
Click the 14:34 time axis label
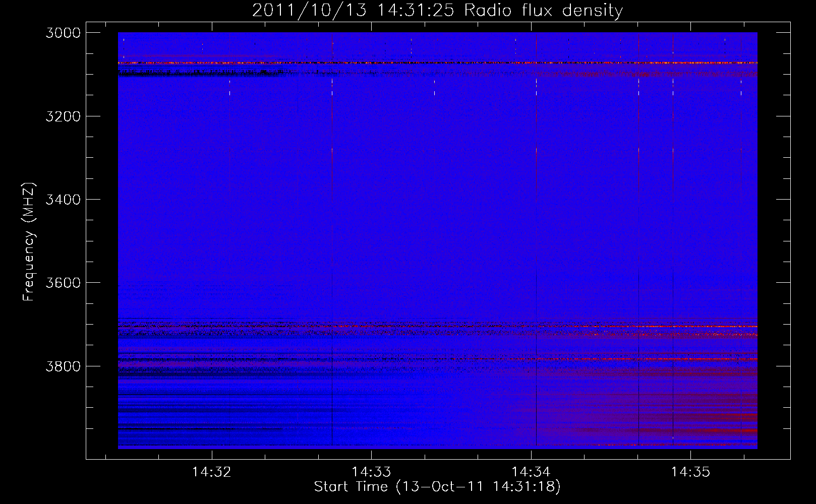[x=531, y=472]
